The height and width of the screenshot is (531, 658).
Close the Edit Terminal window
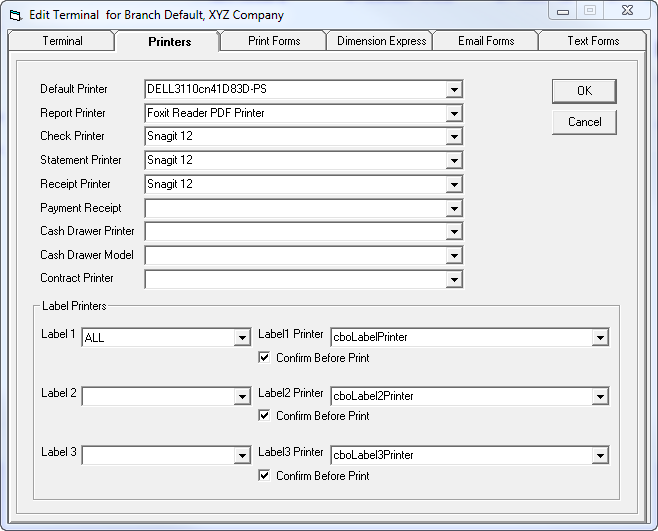click(627, 10)
